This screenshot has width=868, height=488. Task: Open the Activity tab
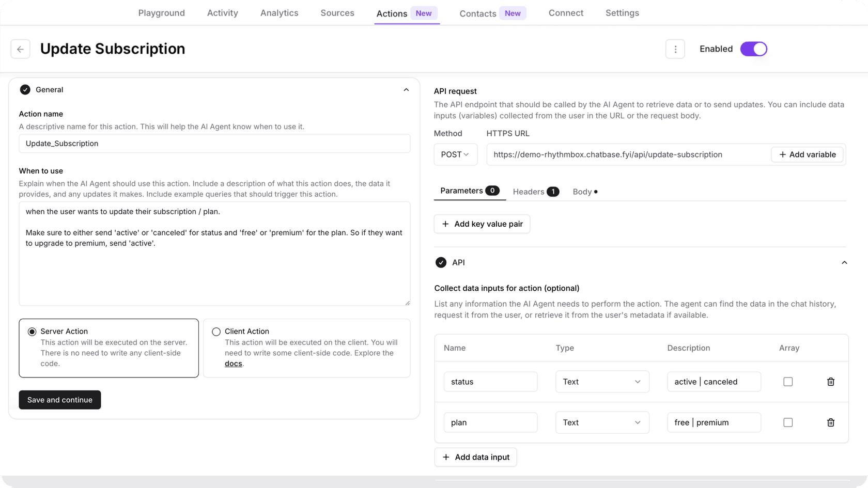tap(223, 13)
